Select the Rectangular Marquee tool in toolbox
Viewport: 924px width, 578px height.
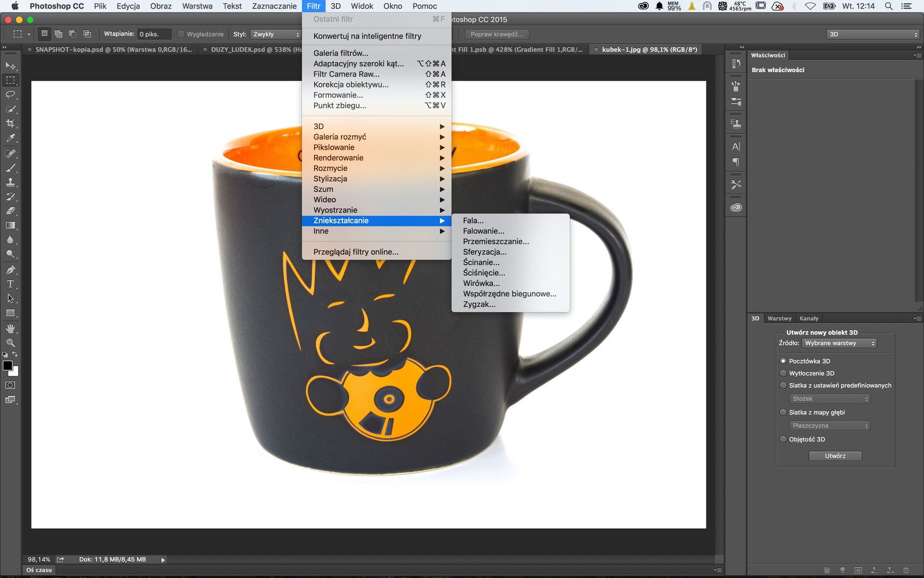tap(10, 80)
